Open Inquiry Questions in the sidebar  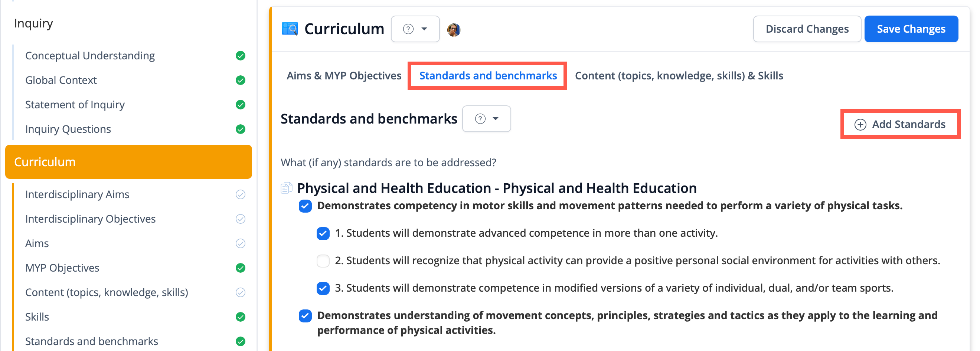click(x=68, y=129)
